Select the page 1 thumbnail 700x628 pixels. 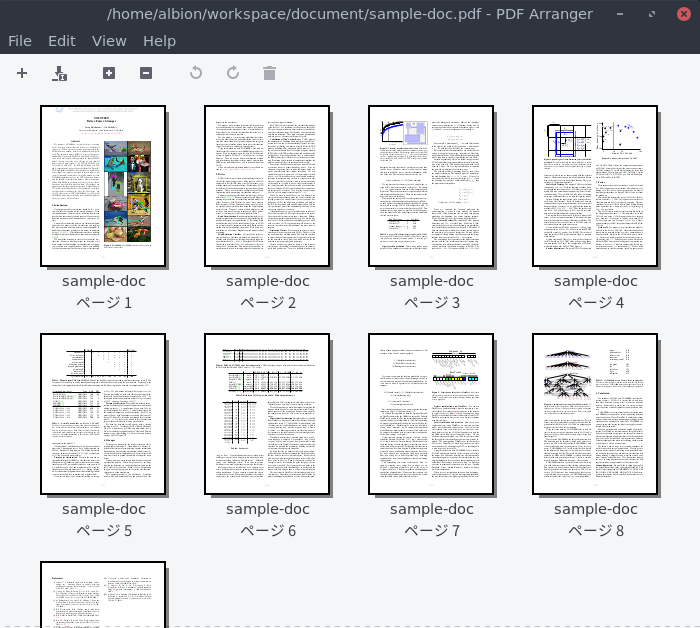102,186
